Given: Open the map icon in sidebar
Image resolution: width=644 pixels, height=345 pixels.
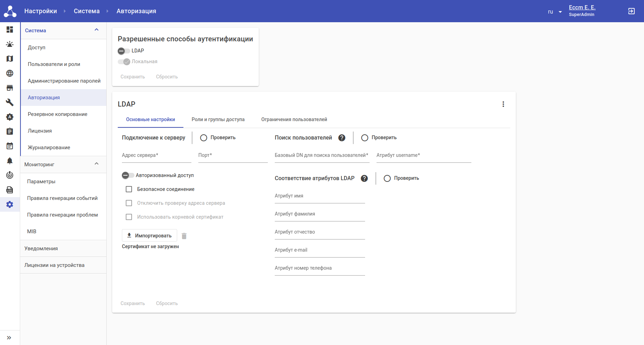Looking at the screenshot, I should coord(10,59).
